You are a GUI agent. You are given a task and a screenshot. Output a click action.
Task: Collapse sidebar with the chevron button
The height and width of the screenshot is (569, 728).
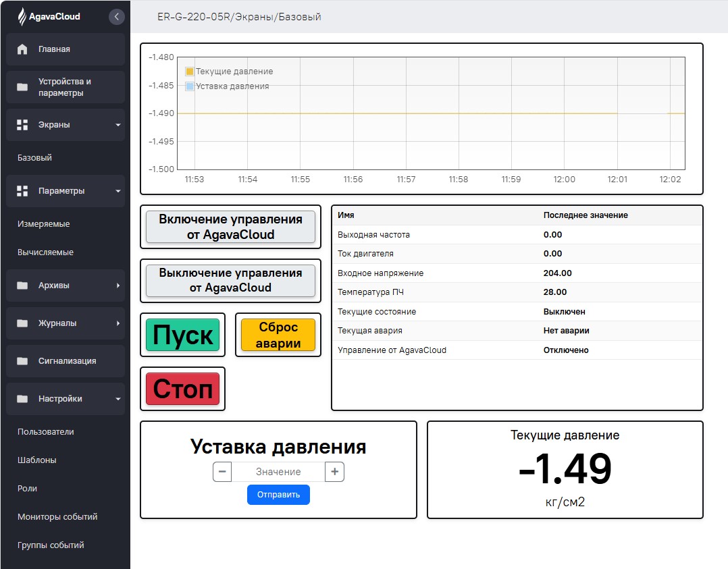[x=117, y=17]
